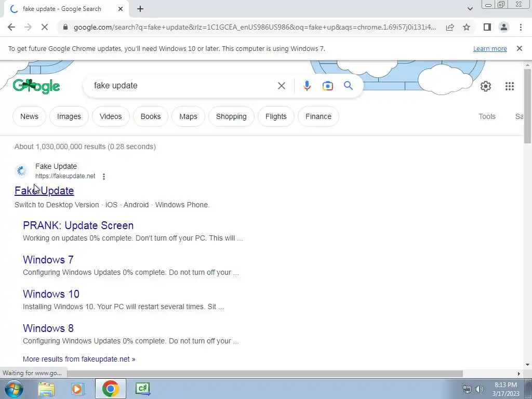Open Windows Explorer from the taskbar
Screen dimensions: 532x399
(46, 389)
